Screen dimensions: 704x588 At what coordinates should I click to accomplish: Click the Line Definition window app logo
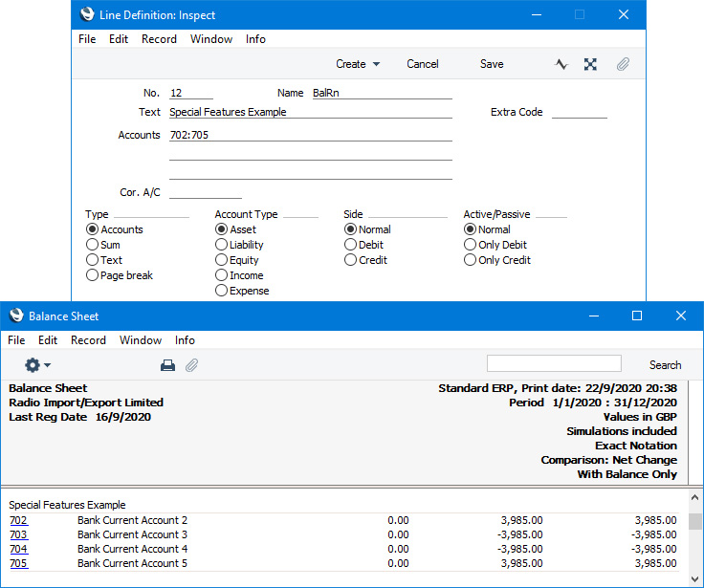pos(87,14)
